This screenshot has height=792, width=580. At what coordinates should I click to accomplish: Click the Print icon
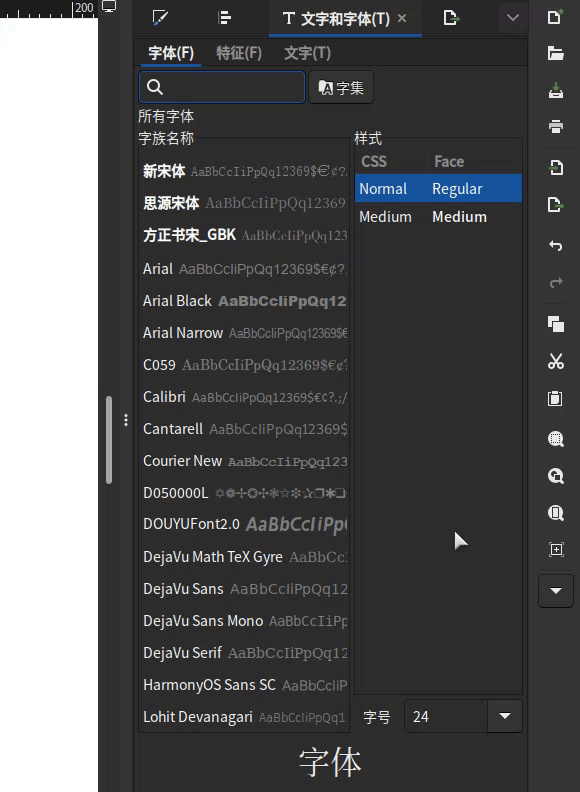click(556, 126)
